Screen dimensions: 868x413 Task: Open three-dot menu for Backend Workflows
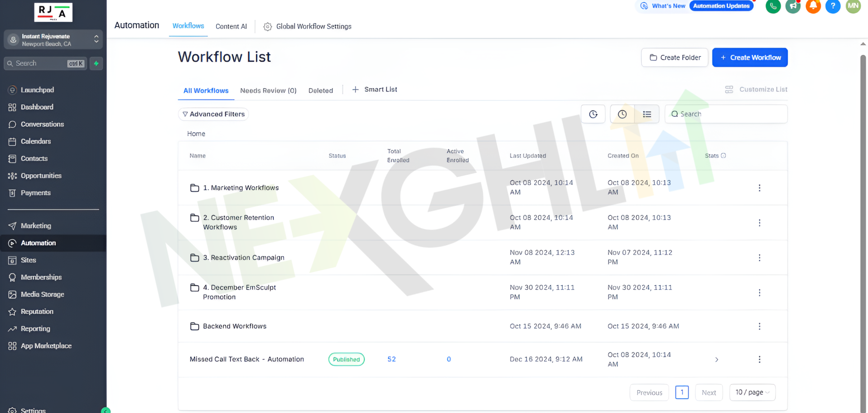point(759,327)
